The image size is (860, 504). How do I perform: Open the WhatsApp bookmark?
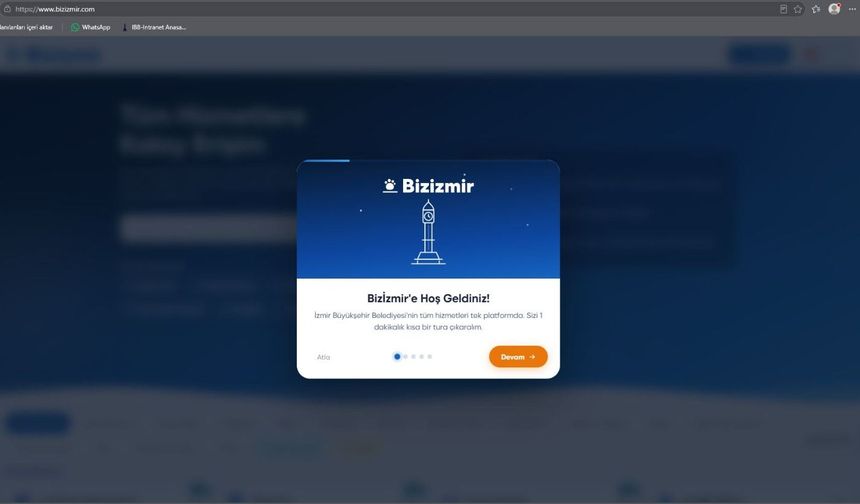point(90,27)
